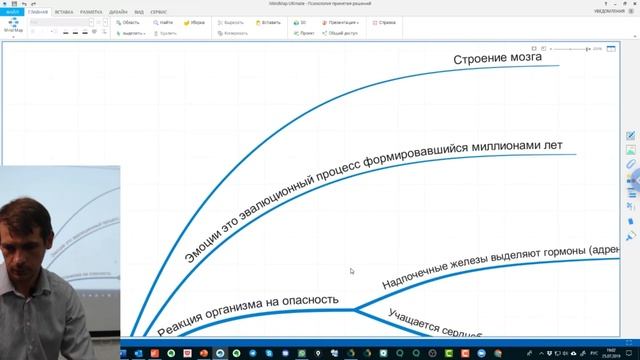Switch to the ГЛАВНАЯ ribbon tab
The image size is (640, 360).
pyautogui.click(x=38, y=12)
